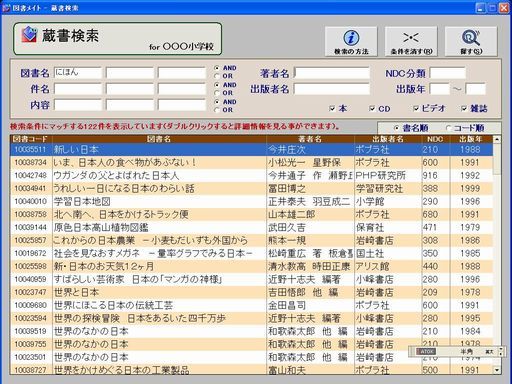512x384 pixels.
Task: Open the 検索の方法 info button
Action: 351,42
